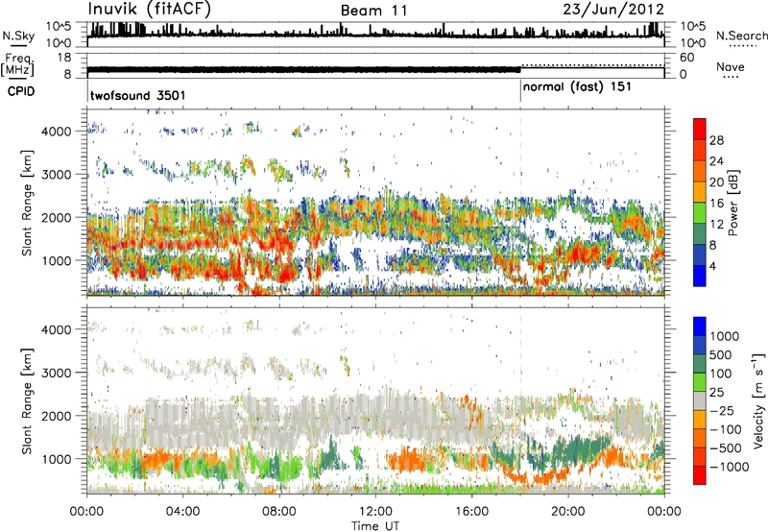Click the "Slant Range [km]" label of the Velocity panel

[x=27, y=400]
